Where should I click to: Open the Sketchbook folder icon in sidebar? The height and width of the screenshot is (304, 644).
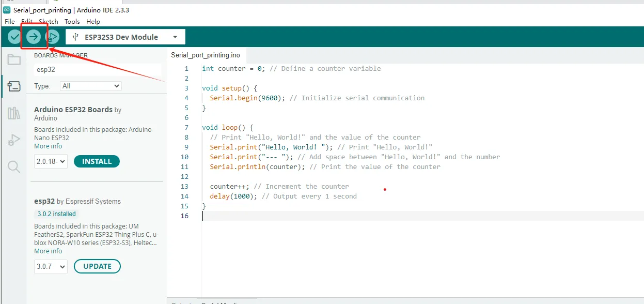tap(14, 59)
